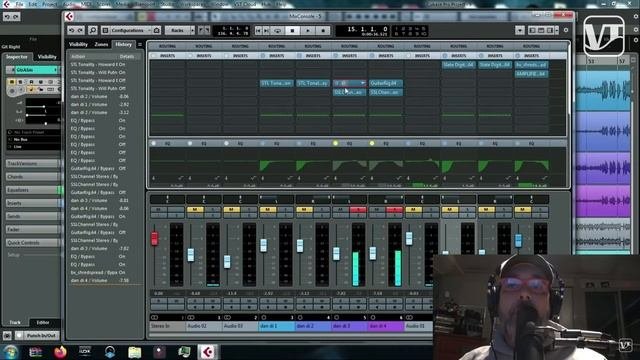Toggle the middle window layout icon
Viewport: 640px width, 360px height.
coord(541,31)
